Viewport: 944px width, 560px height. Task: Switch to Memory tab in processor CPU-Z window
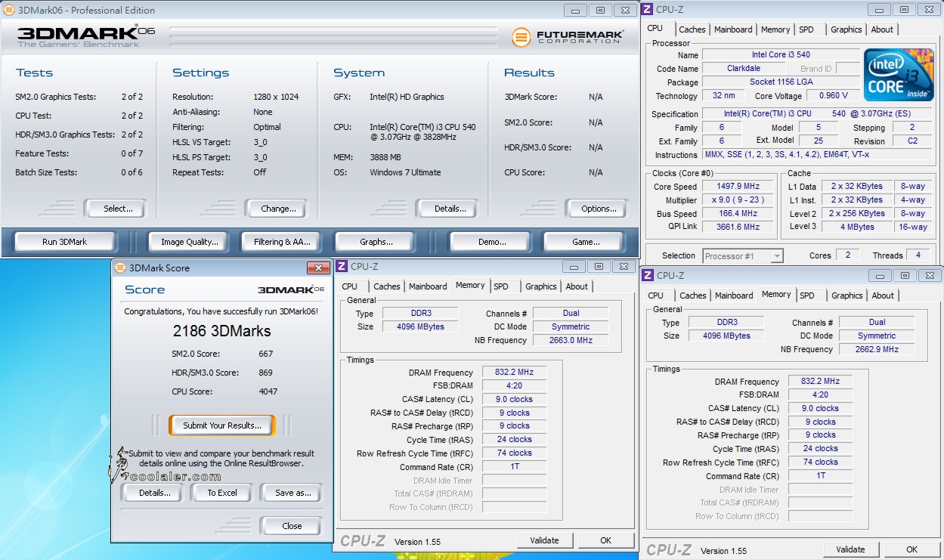click(775, 29)
